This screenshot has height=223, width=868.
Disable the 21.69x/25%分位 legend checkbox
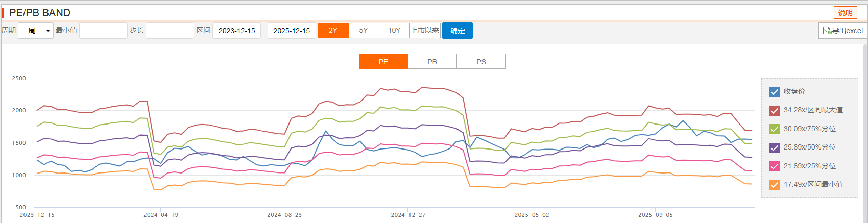(x=774, y=166)
